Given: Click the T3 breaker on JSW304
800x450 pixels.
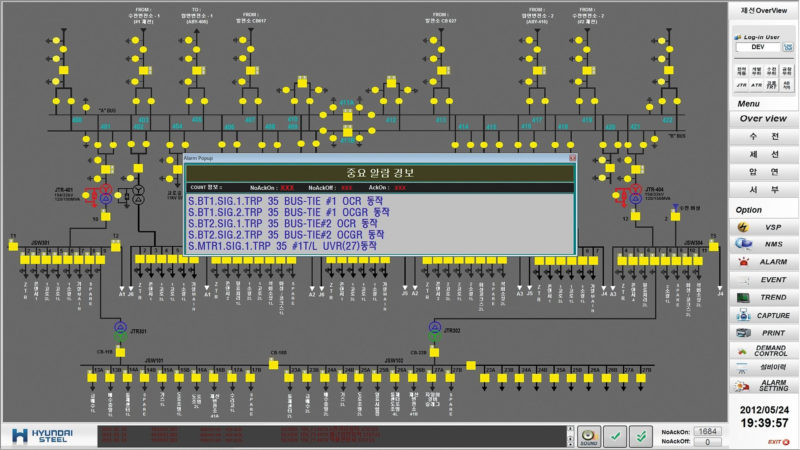Looking at the screenshot, I should pyautogui.click(x=714, y=246).
